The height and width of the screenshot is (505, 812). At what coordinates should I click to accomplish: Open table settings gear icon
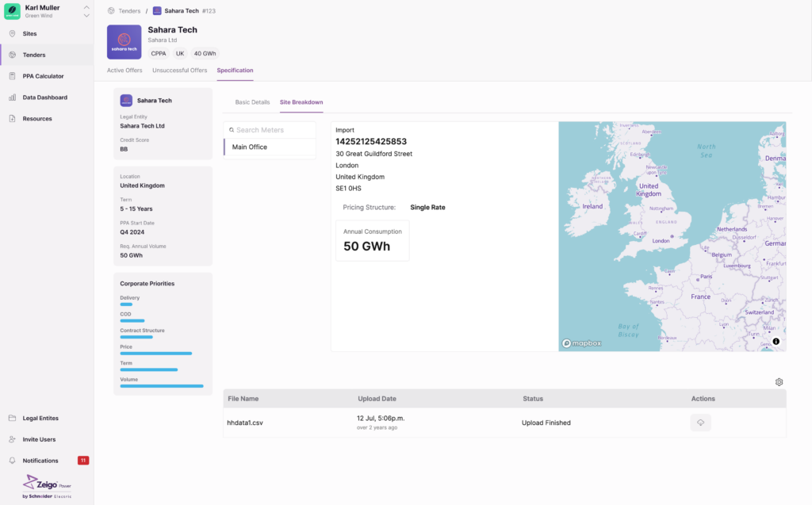pos(779,382)
